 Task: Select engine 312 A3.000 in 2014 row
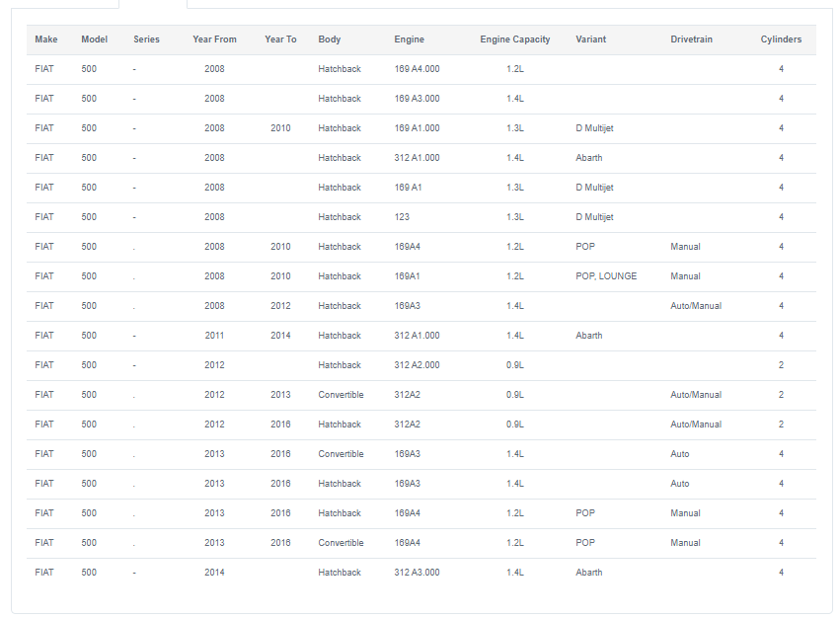pyautogui.click(x=417, y=573)
